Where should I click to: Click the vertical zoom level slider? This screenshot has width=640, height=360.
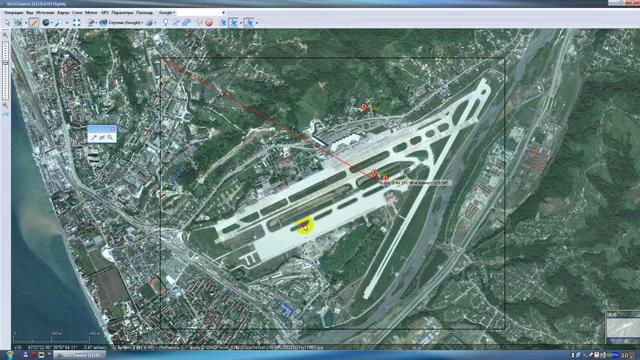click(5, 70)
